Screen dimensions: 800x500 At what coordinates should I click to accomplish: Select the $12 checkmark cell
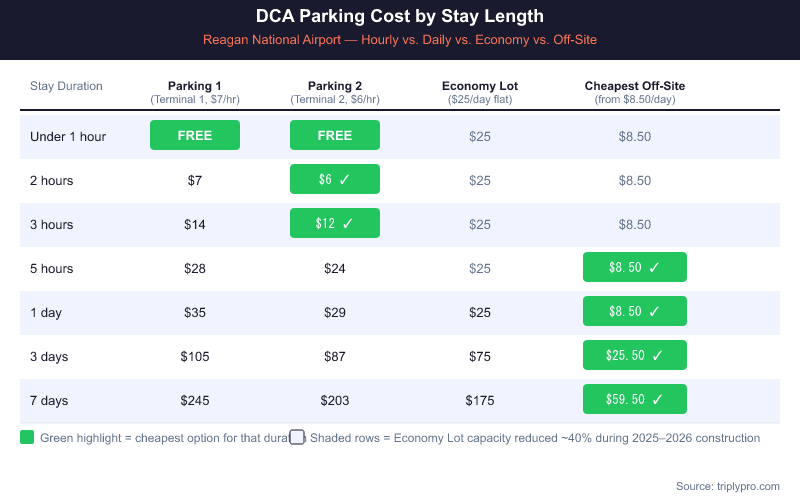pyautogui.click(x=335, y=224)
